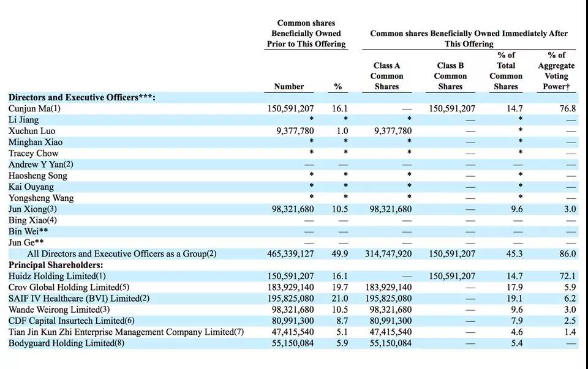The height and width of the screenshot is (369, 588).
Task: Select % of Aggregate Voting Power header
Action: 557,71
